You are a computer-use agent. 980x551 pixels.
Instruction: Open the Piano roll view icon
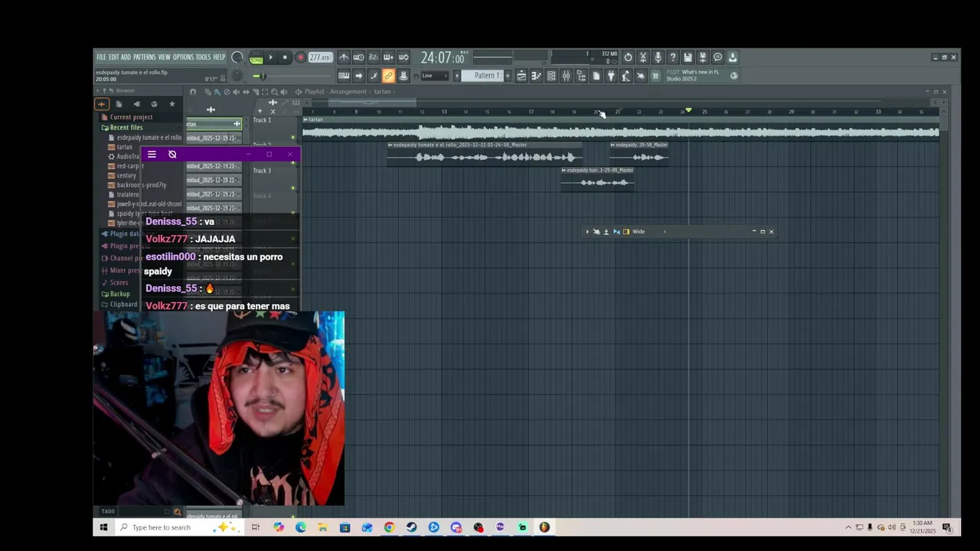tap(536, 76)
